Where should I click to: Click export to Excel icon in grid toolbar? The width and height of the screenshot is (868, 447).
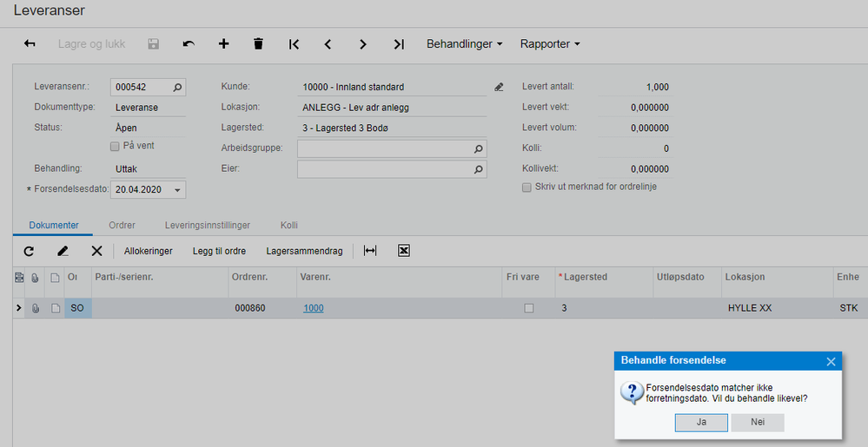point(404,251)
